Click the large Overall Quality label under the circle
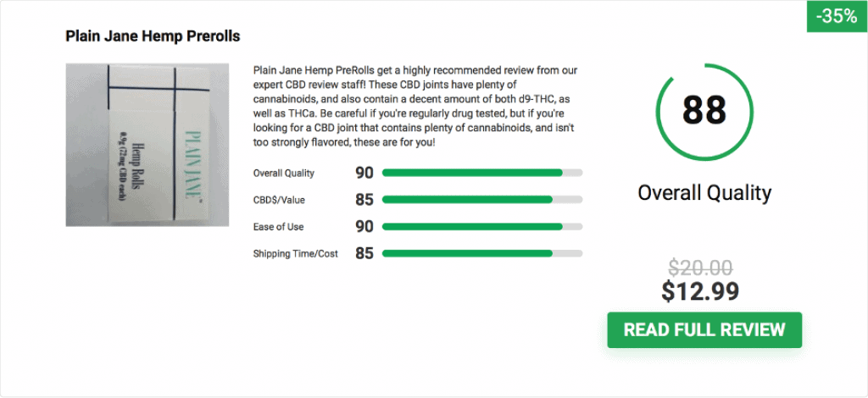This screenshot has width=868, height=398. (x=704, y=193)
